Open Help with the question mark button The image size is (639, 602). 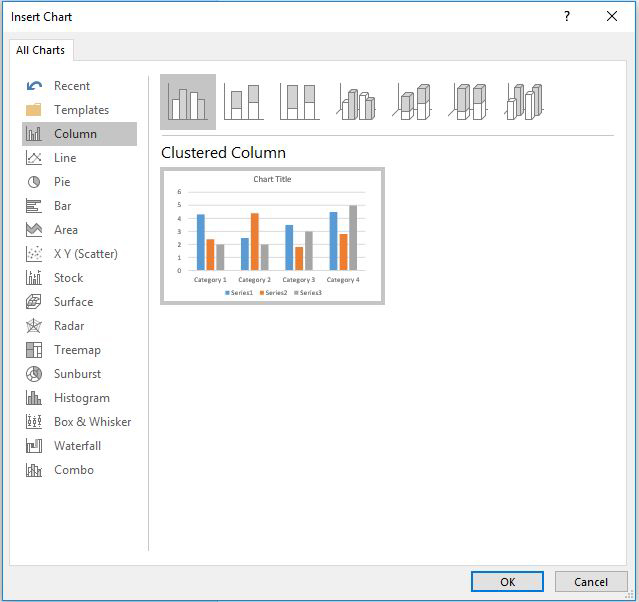pyautogui.click(x=567, y=16)
